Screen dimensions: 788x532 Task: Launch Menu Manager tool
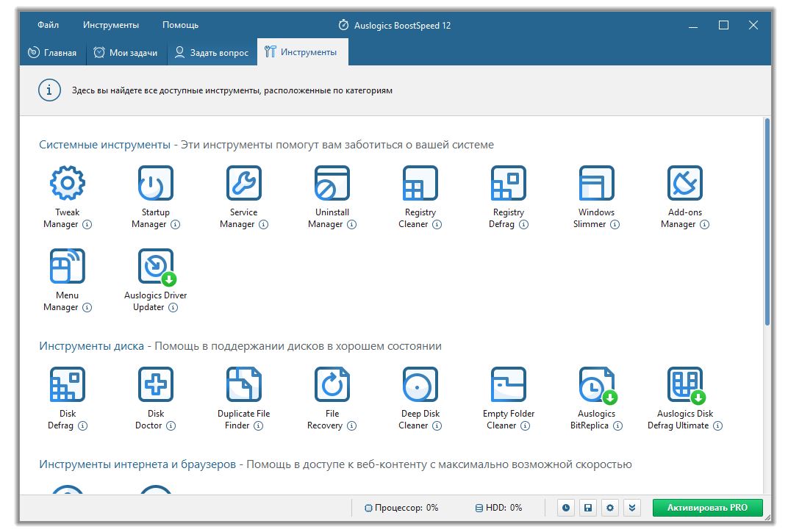tap(68, 266)
